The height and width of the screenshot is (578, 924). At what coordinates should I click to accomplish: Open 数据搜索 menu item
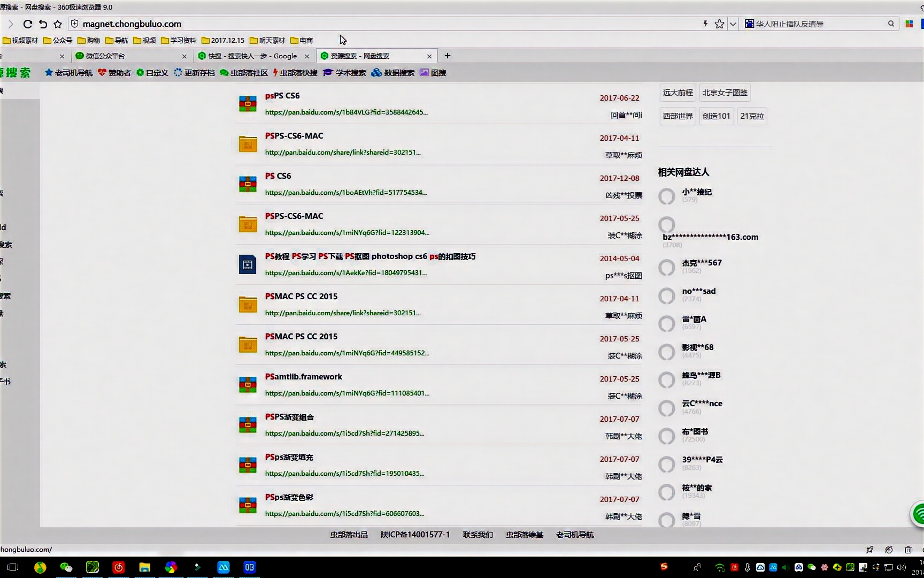[392, 73]
